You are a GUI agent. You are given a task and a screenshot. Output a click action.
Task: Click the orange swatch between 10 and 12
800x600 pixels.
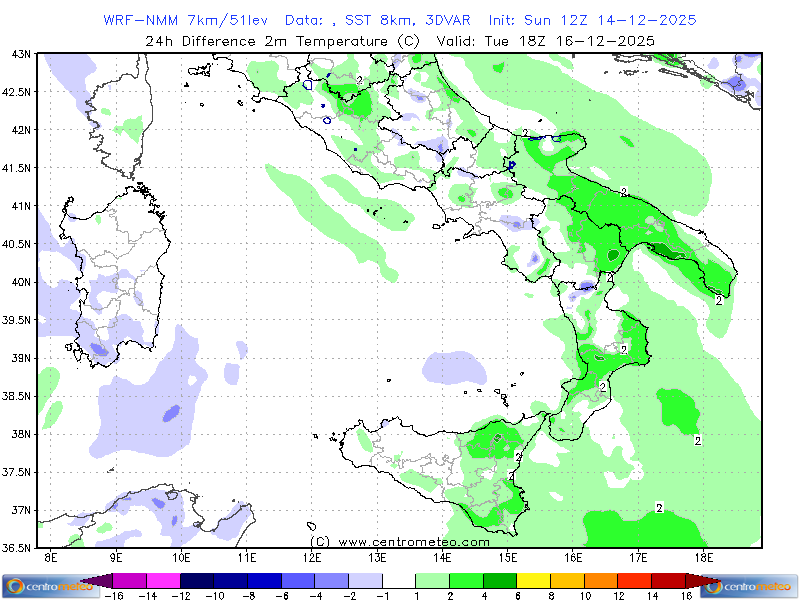[x=601, y=580]
